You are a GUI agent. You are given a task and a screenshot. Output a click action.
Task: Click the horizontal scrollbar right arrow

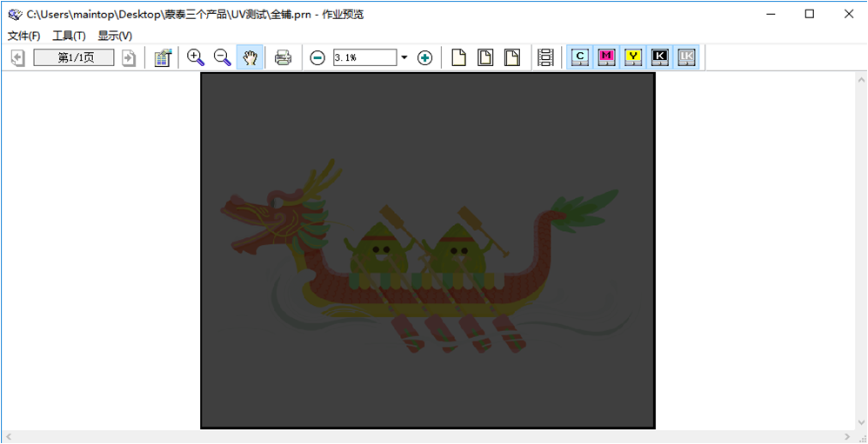tap(847, 437)
